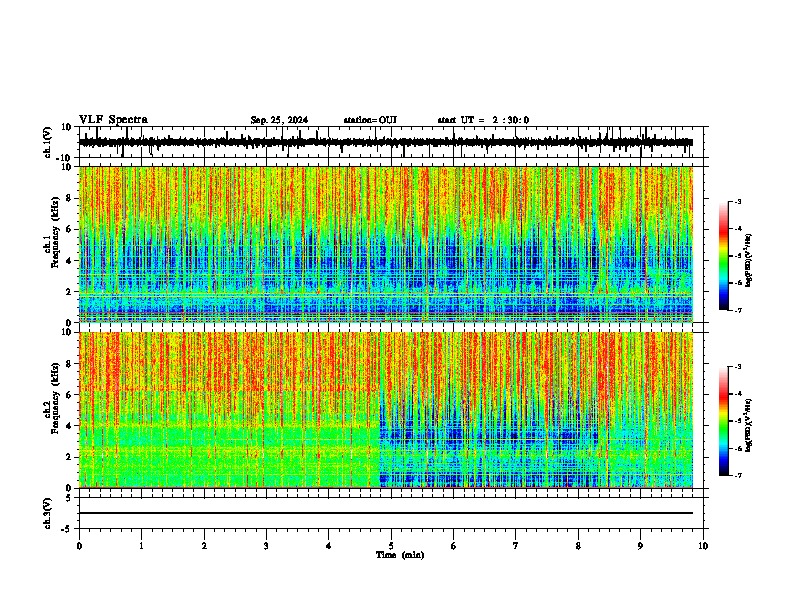
Task: Click the 'VLF Spectra' title text
Action: [x=113, y=120]
